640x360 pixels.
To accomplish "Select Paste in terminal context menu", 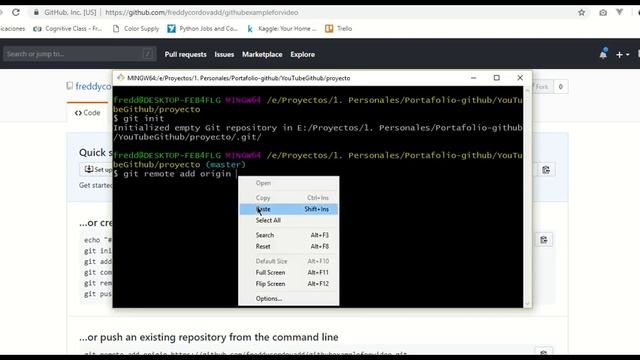I will [288, 209].
